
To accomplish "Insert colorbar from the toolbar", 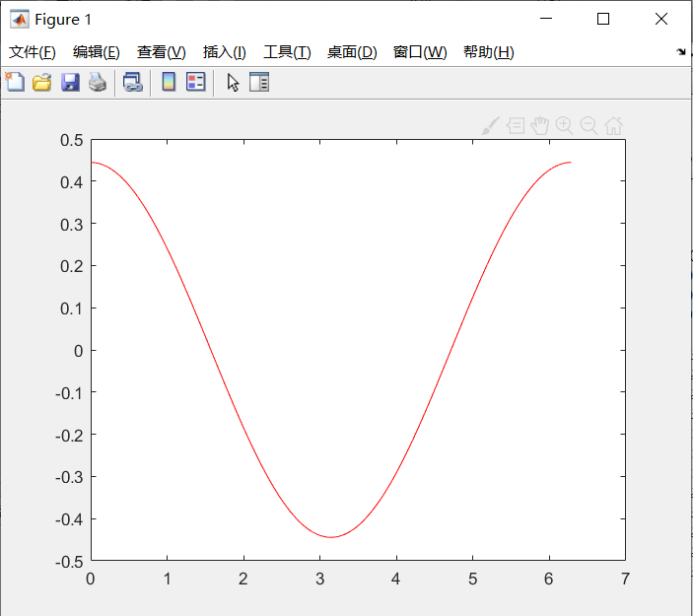I will pyautogui.click(x=169, y=82).
